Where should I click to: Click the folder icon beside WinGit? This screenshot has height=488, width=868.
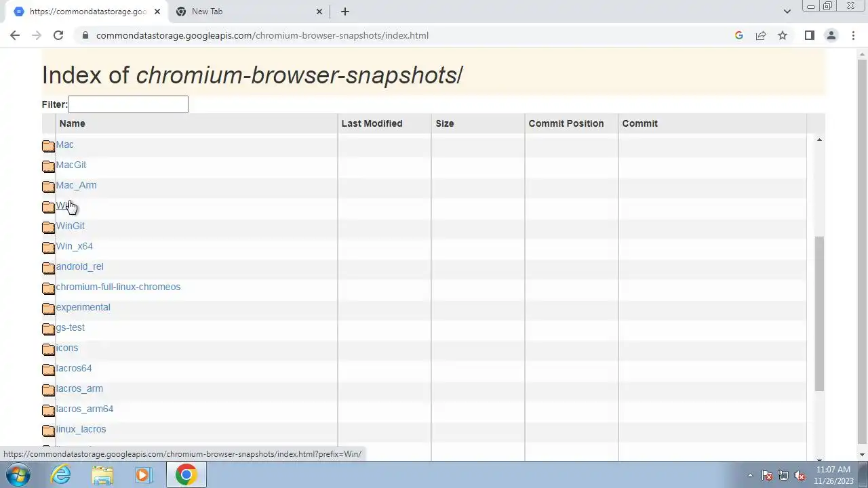tap(48, 227)
